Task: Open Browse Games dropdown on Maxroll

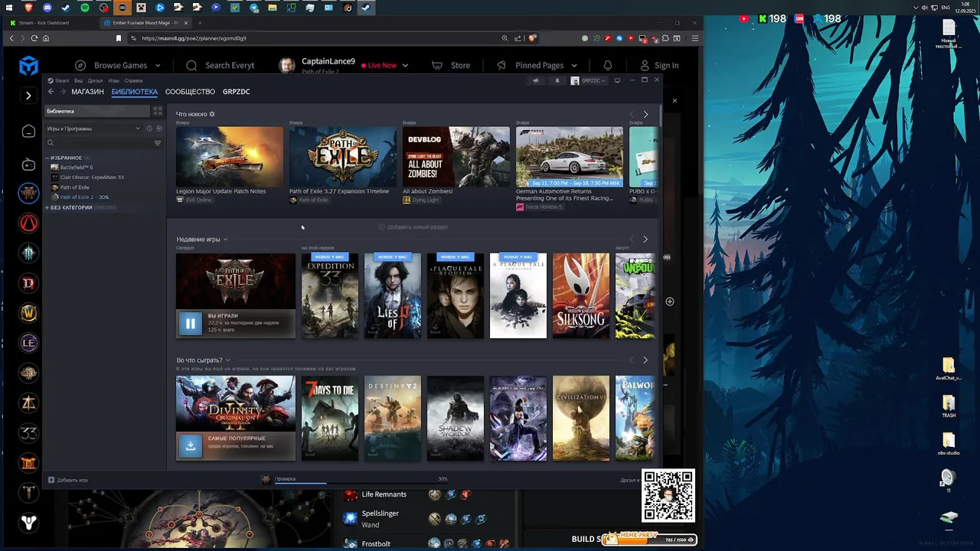Action: 119,65
